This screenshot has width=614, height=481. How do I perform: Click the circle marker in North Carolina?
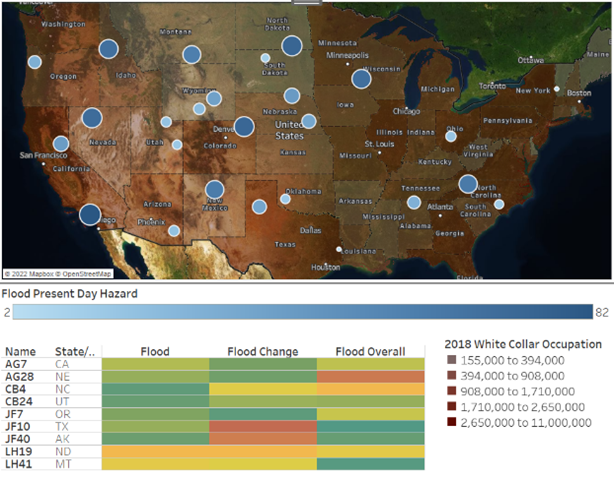(x=468, y=184)
